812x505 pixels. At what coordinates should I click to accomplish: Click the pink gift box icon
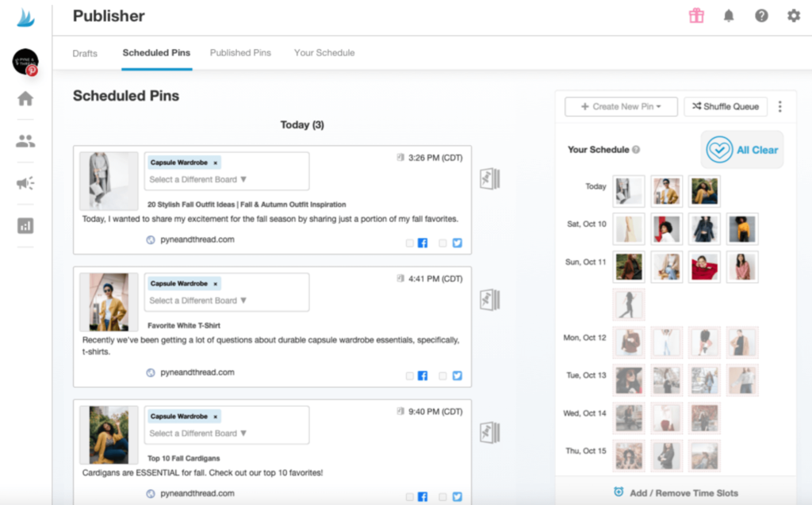click(x=696, y=16)
